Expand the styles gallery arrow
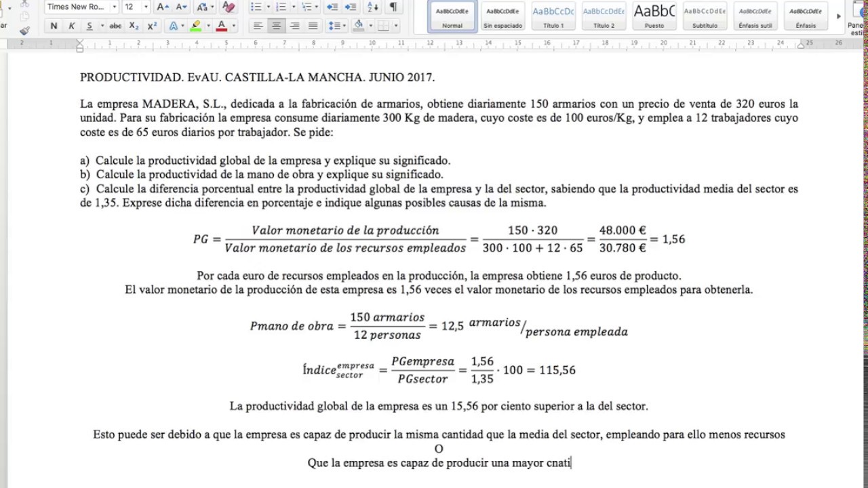 pos(839,16)
